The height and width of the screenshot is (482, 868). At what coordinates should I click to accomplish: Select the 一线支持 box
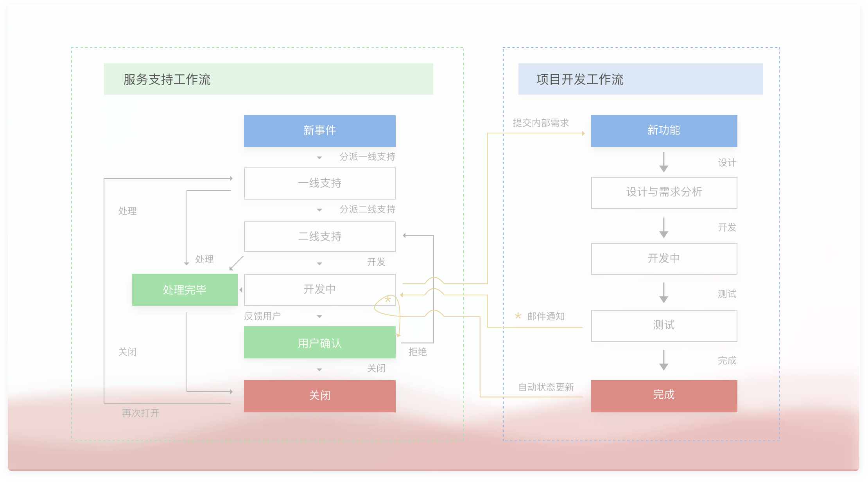319,183
